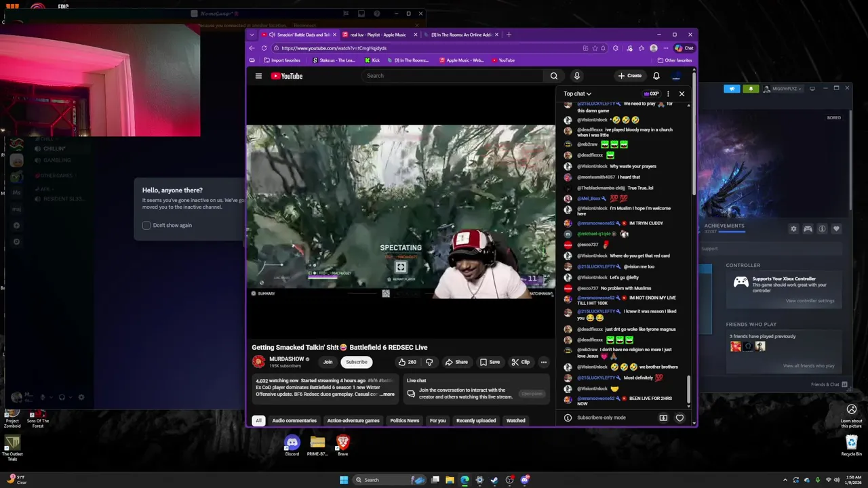This screenshot has width=868, height=488.
Task: Select the For you filter chip
Action: [438, 421]
